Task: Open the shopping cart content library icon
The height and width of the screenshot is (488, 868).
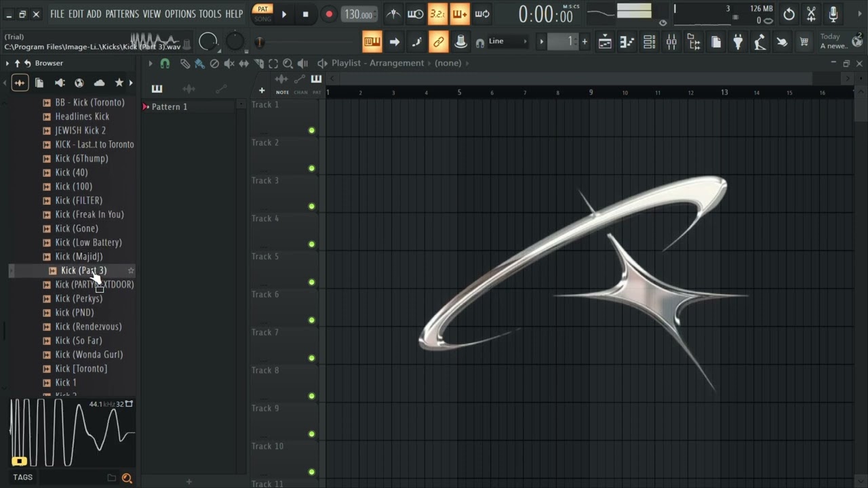Action: click(x=804, y=42)
